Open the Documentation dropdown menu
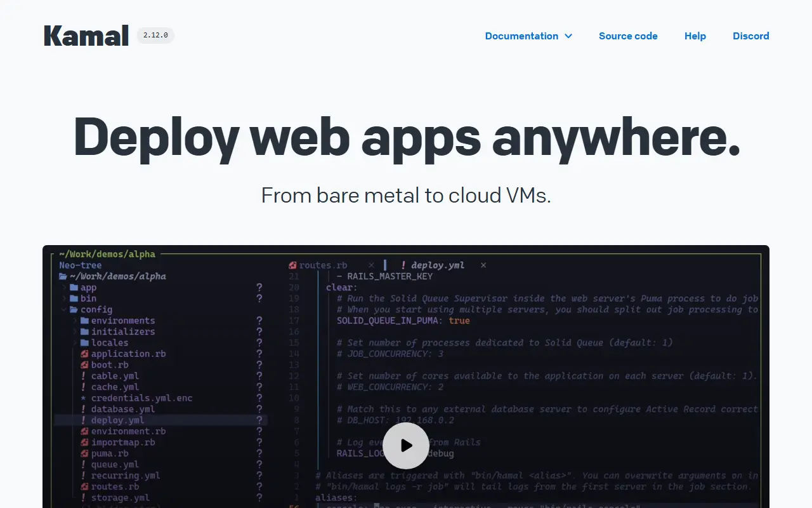The height and width of the screenshot is (508, 812). pyautogui.click(x=528, y=36)
